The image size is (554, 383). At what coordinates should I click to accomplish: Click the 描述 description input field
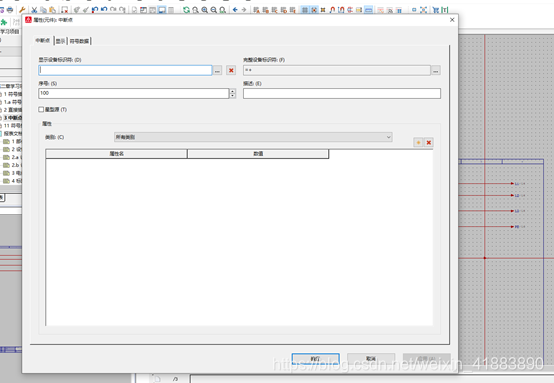click(342, 93)
